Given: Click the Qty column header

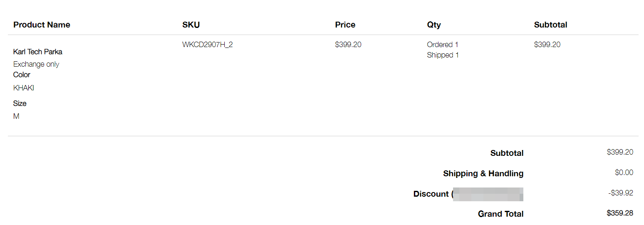Looking at the screenshot, I should click(x=433, y=25).
